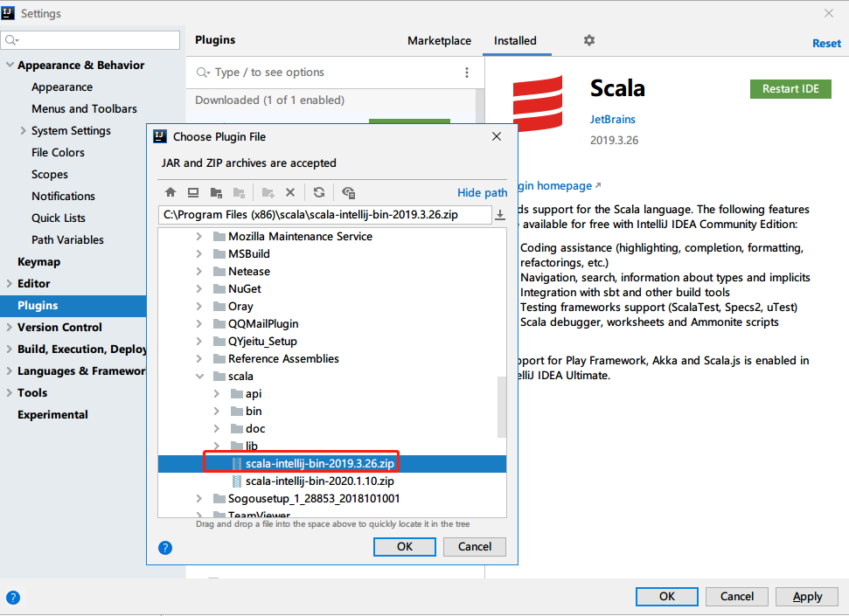The height and width of the screenshot is (616, 849).
Task: Click the settings search field
Action: (90, 40)
